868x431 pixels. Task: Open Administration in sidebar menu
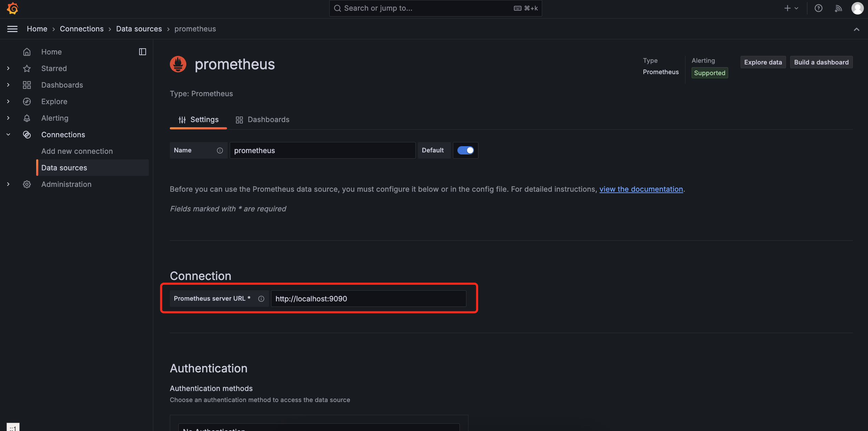coord(66,184)
